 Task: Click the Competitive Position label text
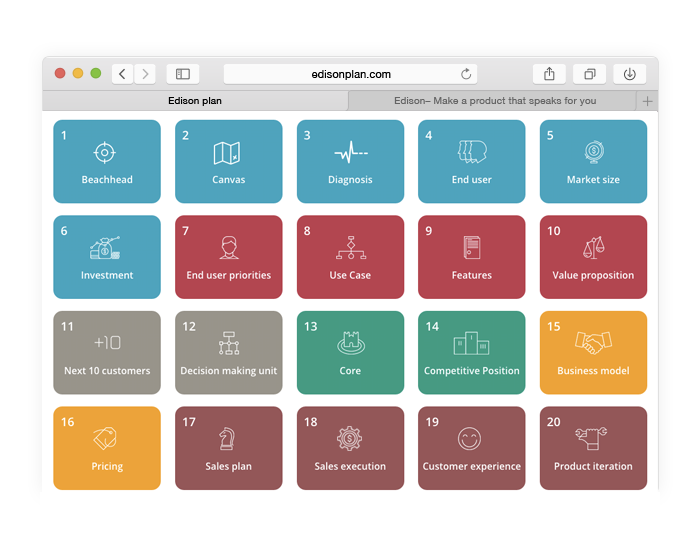[472, 371]
